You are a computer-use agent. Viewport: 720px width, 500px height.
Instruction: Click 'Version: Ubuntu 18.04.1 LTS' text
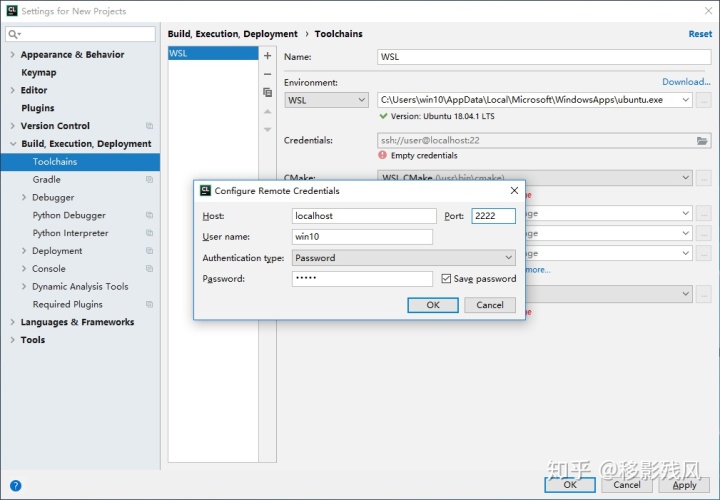coord(443,117)
